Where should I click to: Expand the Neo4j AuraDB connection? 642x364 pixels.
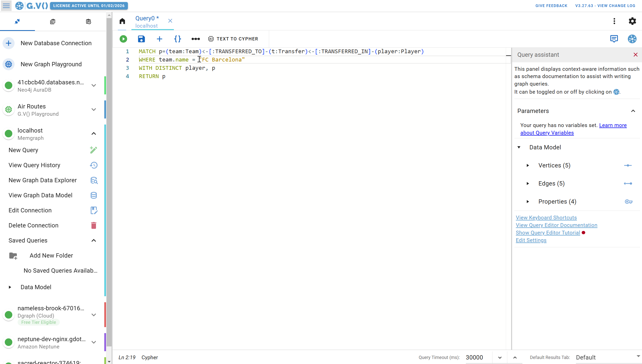tap(94, 85)
